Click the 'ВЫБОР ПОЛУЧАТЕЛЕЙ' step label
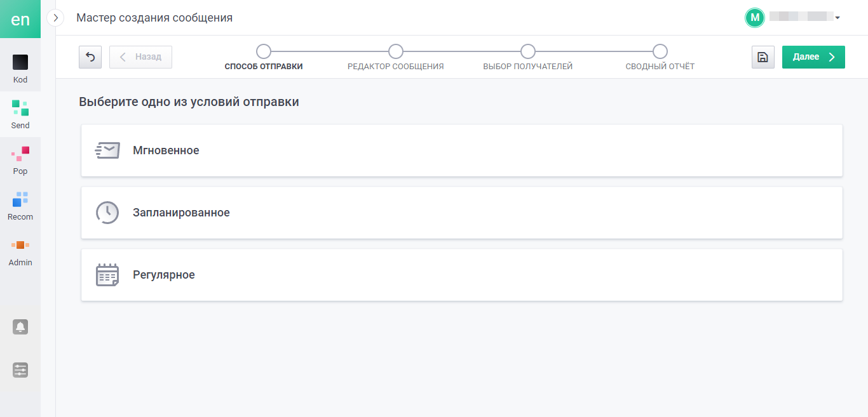 (528, 67)
